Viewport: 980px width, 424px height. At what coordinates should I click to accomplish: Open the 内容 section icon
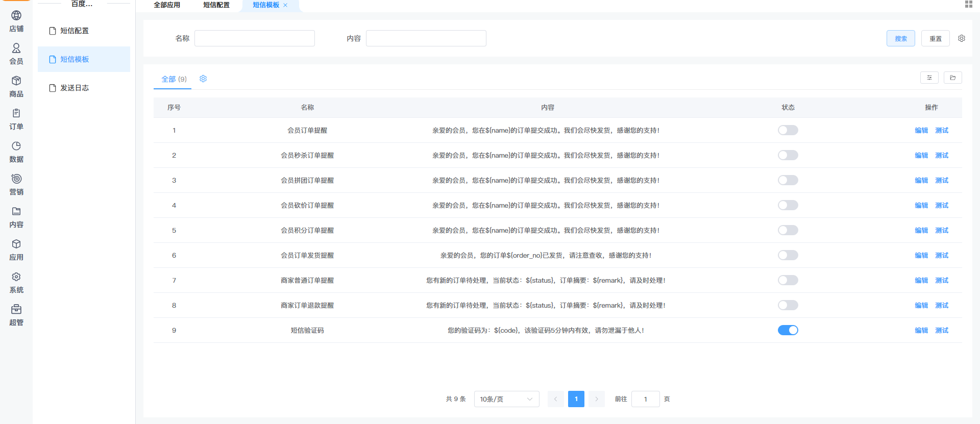pos(16,211)
